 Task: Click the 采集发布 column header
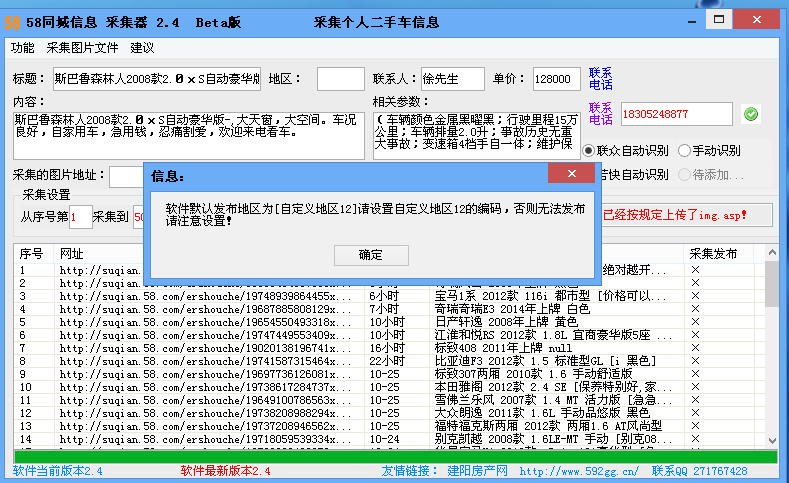[x=713, y=253]
